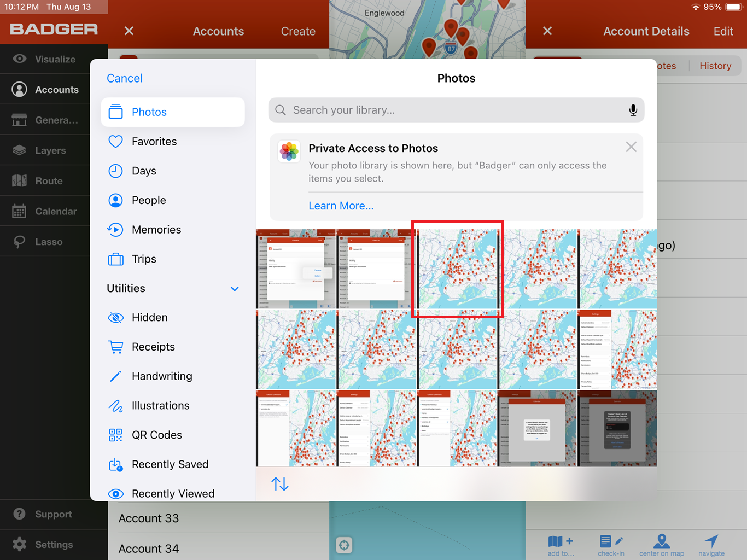
Task: Check the Wi-Fi icon in status bar
Action: click(696, 7)
